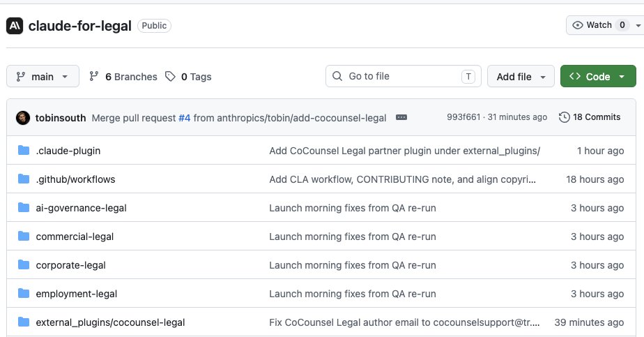644x337 pixels.
Task: Click the .claude-plugin folder icon
Action: [x=24, y=151]
